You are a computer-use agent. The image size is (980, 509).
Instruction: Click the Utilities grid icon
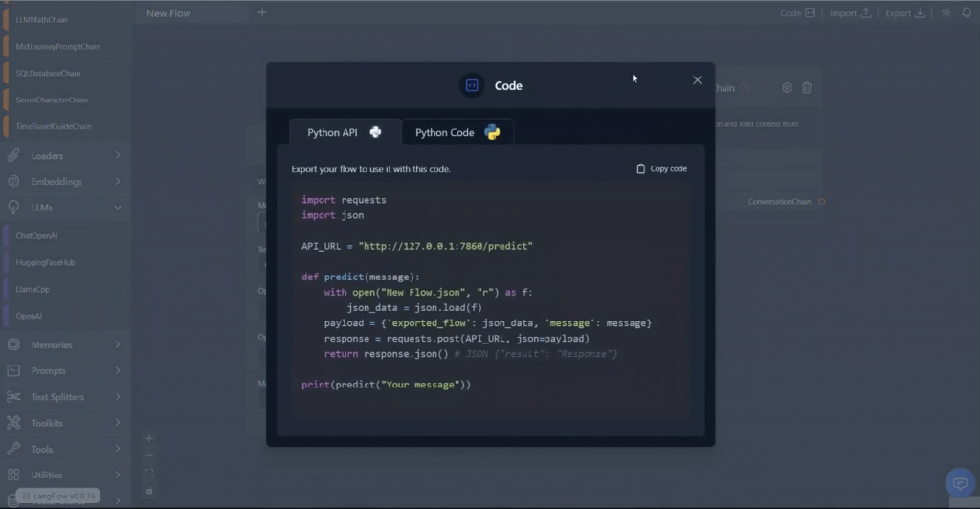tap(13, 476)
